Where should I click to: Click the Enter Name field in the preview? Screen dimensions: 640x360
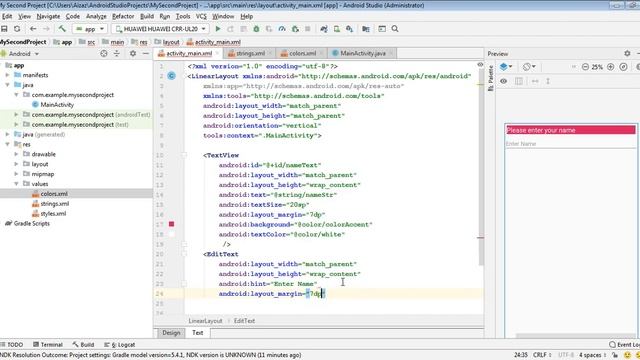(x=570, y=144)
